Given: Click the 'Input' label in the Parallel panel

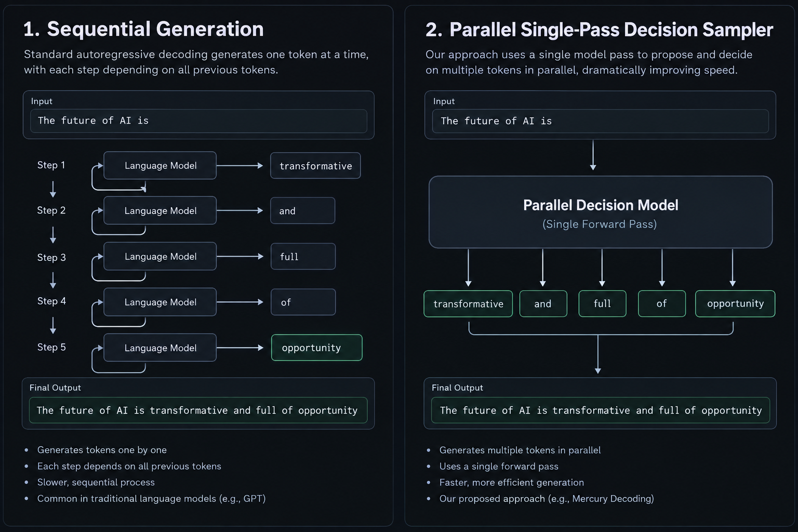Looking at the screenshot, I should coord(444,101).
